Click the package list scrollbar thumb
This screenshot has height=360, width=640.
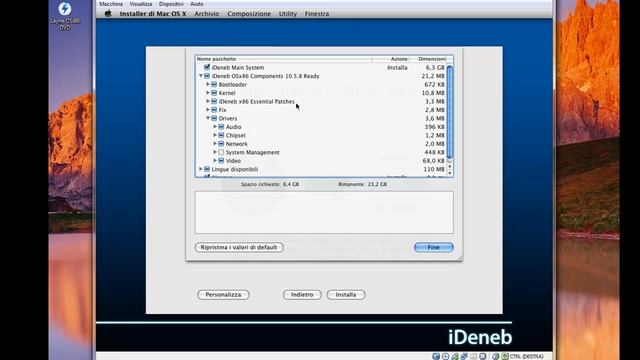tap(450, 111)
